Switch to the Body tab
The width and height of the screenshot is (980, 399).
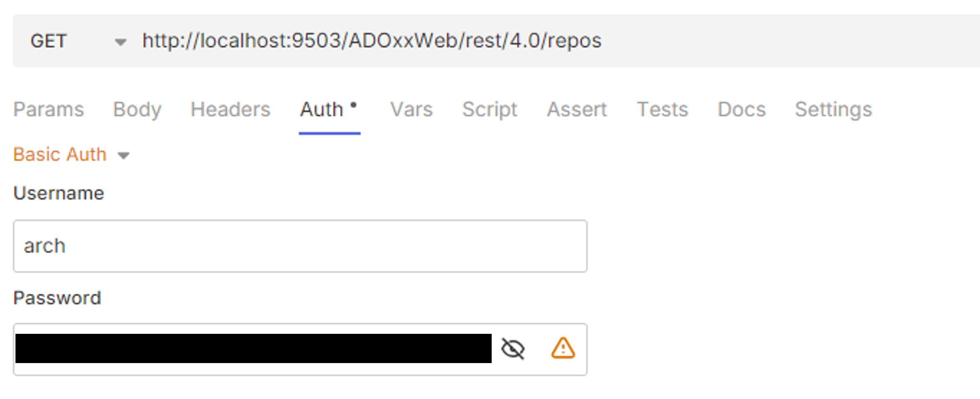tap(137, 109)
